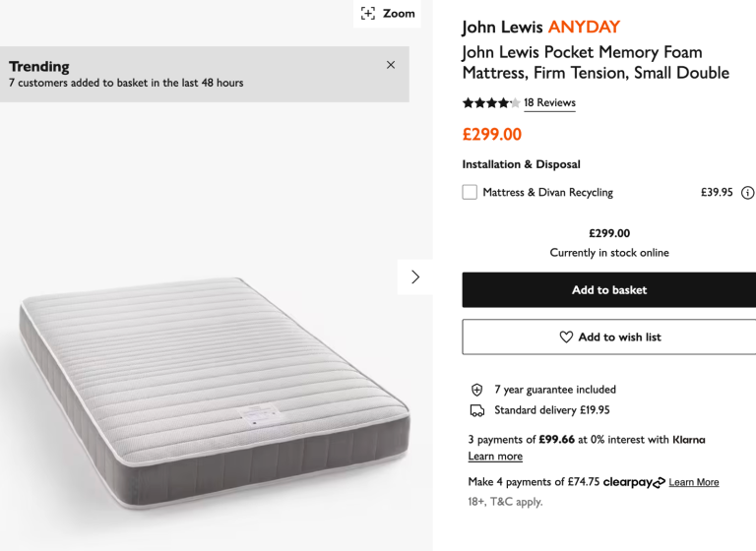
Task: Click the guarantee shield icon
Action: point(476,390)
